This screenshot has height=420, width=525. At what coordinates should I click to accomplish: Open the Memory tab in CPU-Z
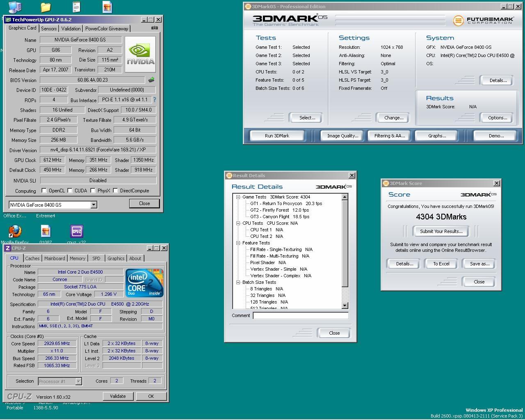[x=78, y=258]
